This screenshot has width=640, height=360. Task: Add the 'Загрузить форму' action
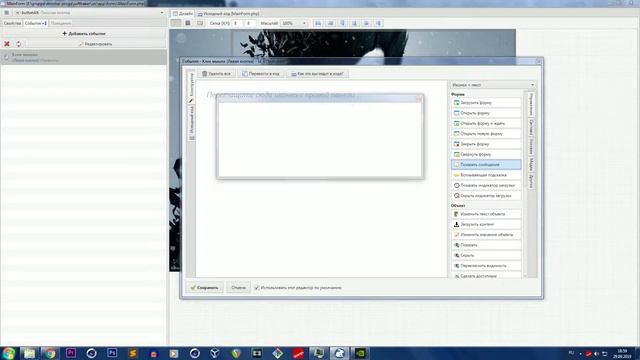click(x=486, y=103)
